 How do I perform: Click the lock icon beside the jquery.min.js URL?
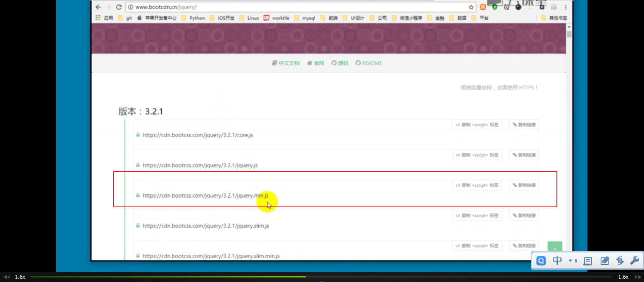[x=138, y=195]
